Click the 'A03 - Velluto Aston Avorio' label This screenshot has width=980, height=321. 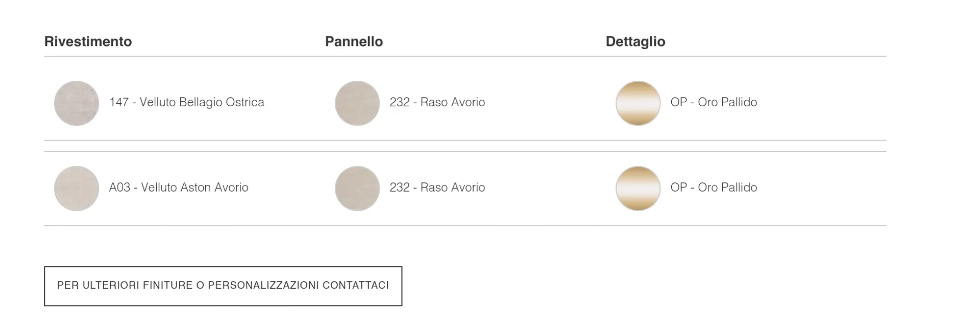pos(179,188)
